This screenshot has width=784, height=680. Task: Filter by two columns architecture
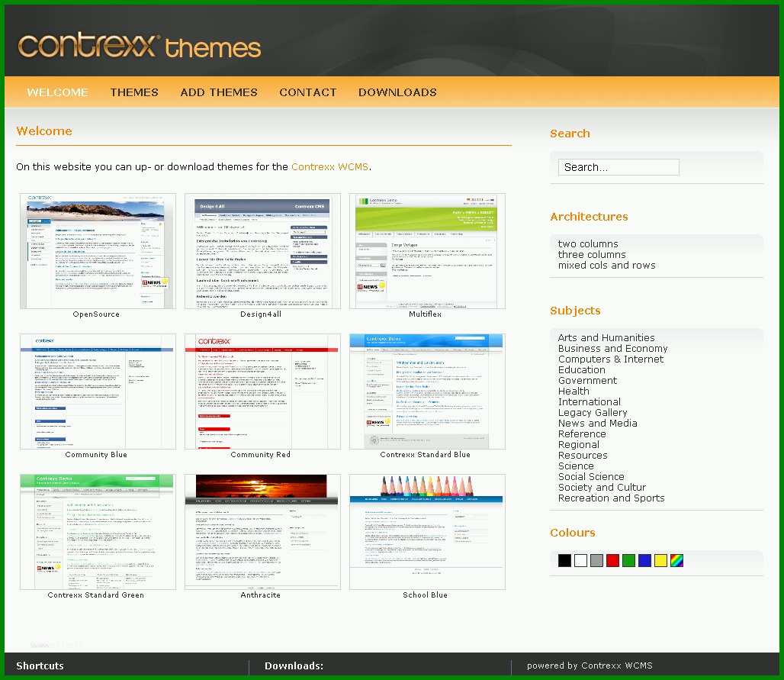tap(588, 243)
